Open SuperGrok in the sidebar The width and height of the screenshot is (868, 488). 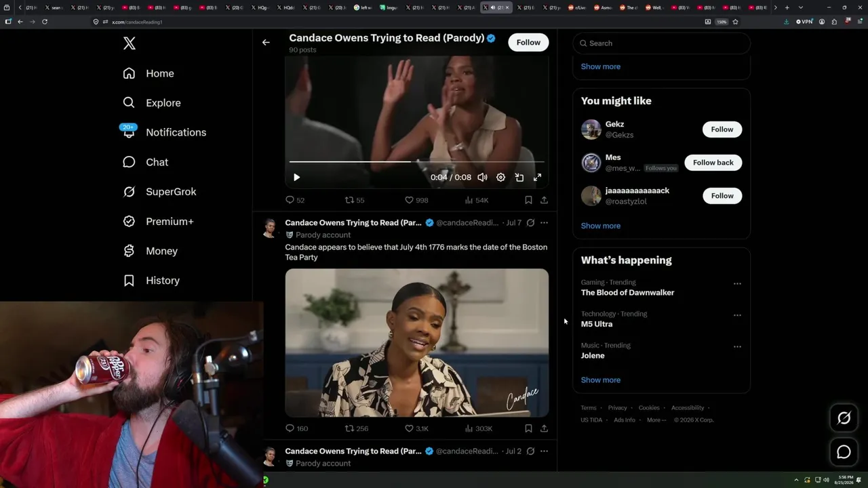click(x=159, y=192)
